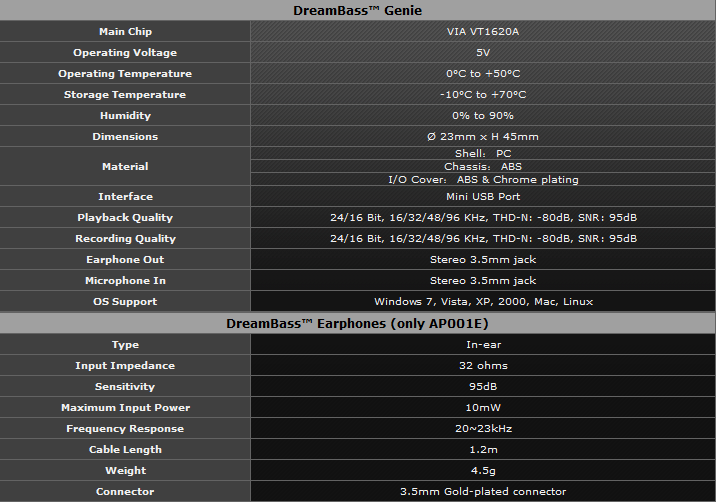
Task: Select the Dimensions label
Action: click(125, 137)
